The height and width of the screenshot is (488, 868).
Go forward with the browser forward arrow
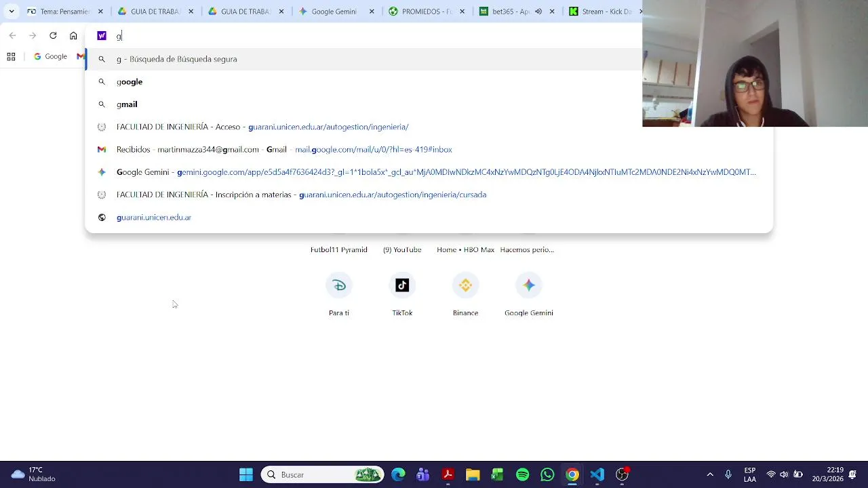point(33,36)
